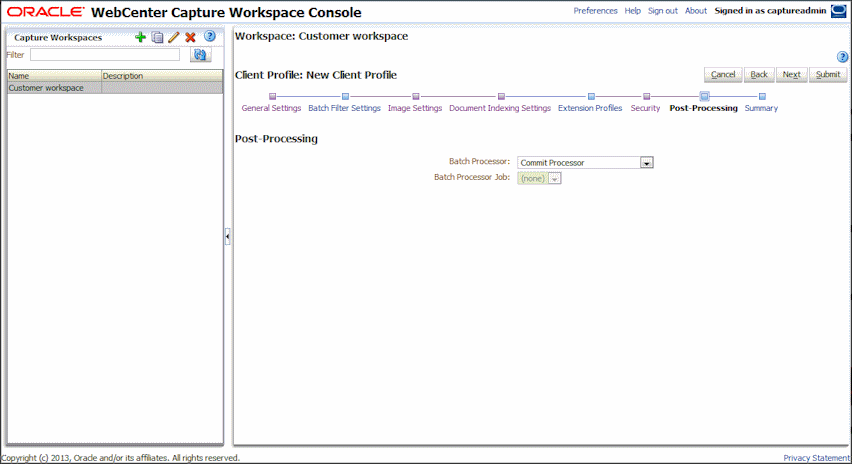Click the Next button

click(x=792, y=74)
